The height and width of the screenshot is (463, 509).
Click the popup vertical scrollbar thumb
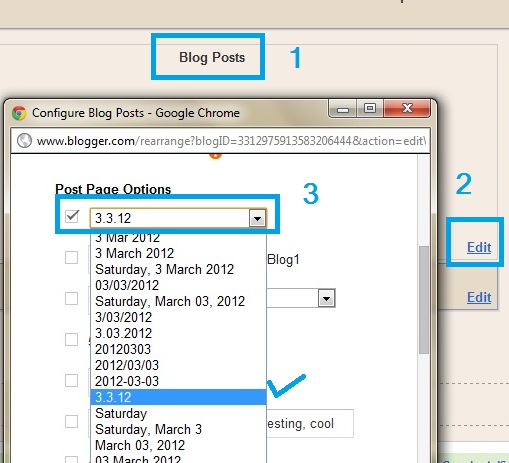tap(424, 300)
